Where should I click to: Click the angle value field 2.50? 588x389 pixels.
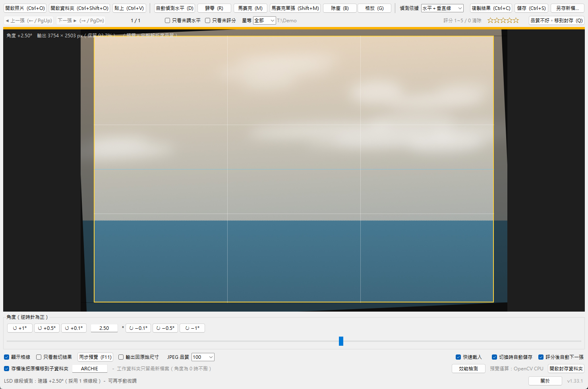point(104,328)
